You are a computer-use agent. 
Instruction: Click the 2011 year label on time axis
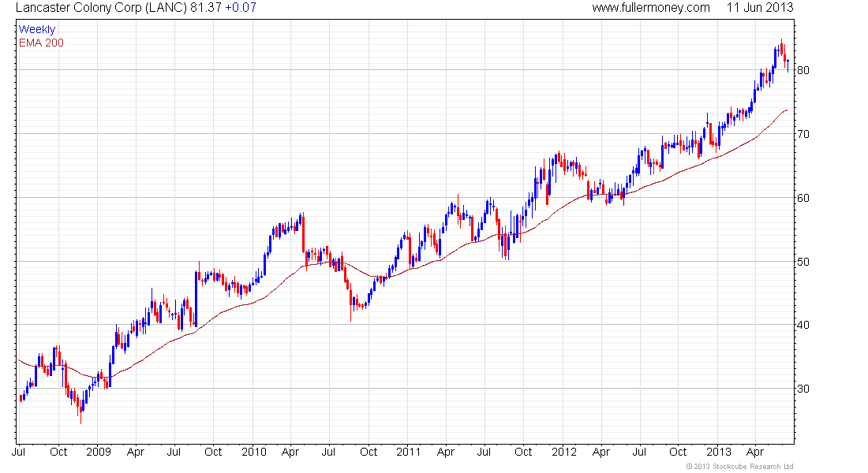pos(409,452)
